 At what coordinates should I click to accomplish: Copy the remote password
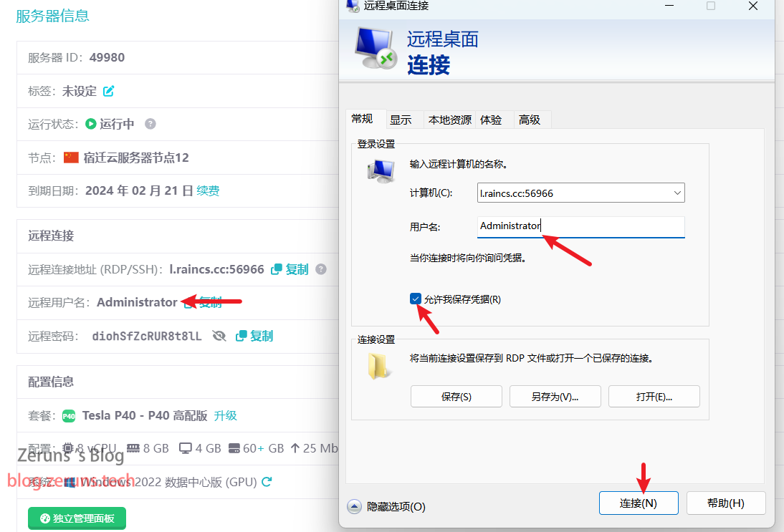click(254, 336)
